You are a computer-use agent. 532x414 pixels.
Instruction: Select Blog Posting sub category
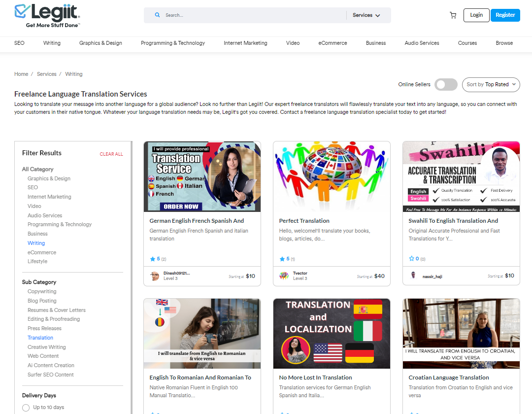tap(42, 301)
